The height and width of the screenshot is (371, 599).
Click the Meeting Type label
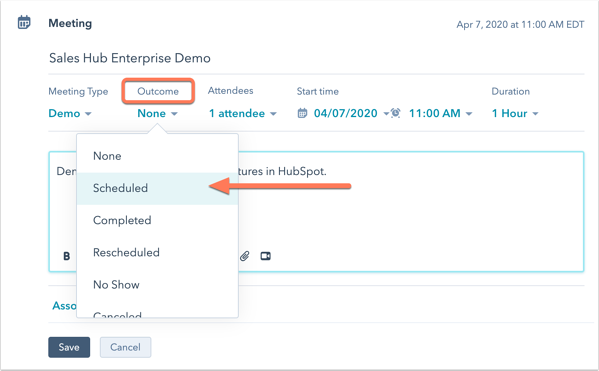tap(78, 91)
